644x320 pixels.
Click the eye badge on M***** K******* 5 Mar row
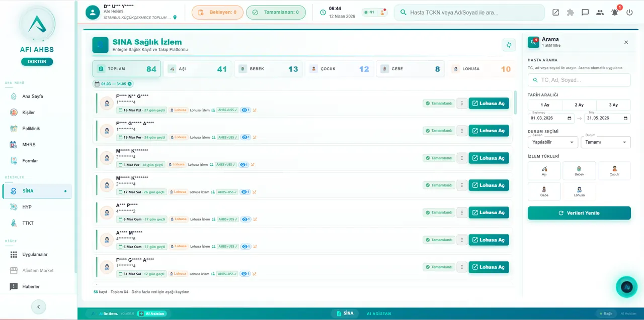[244, 165]
